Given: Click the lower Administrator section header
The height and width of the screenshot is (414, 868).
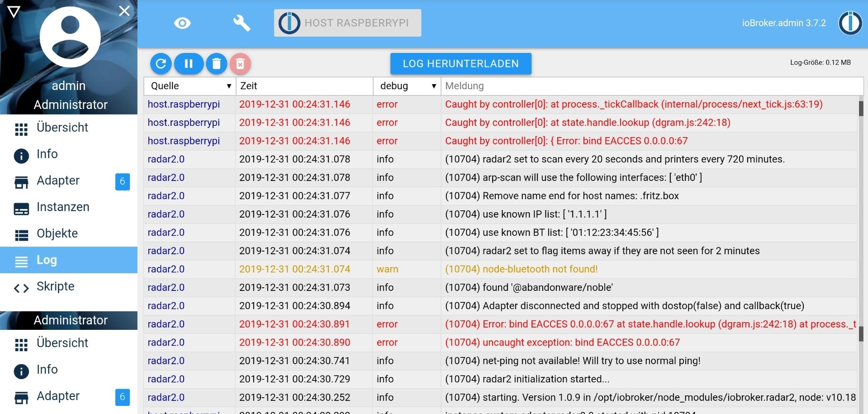Looking at the screenshot, I should tap(69, 320).
